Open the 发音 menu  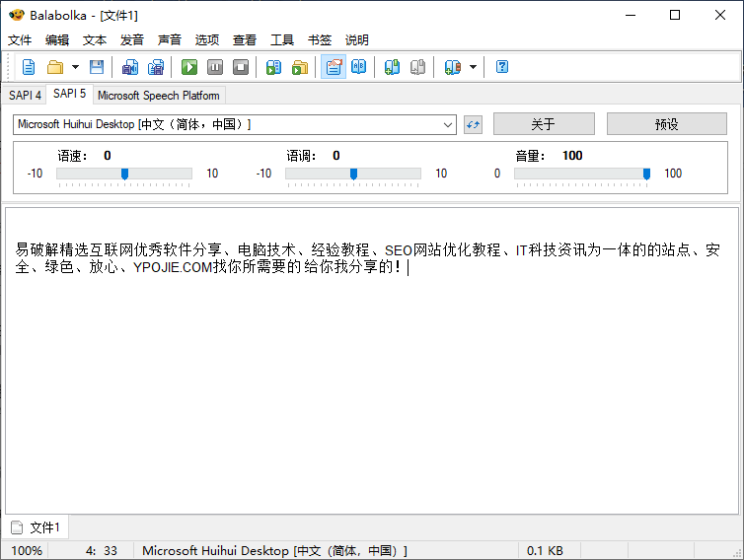[x=132, y=40]
